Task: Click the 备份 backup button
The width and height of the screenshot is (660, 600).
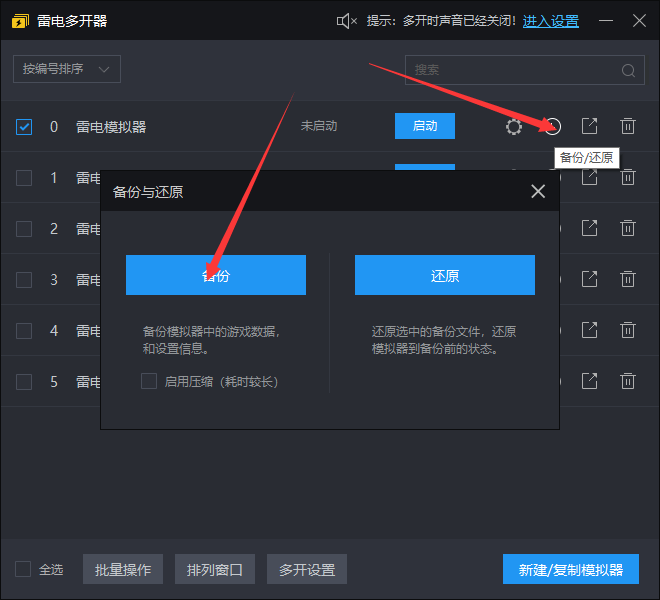Action: point(216,275)
